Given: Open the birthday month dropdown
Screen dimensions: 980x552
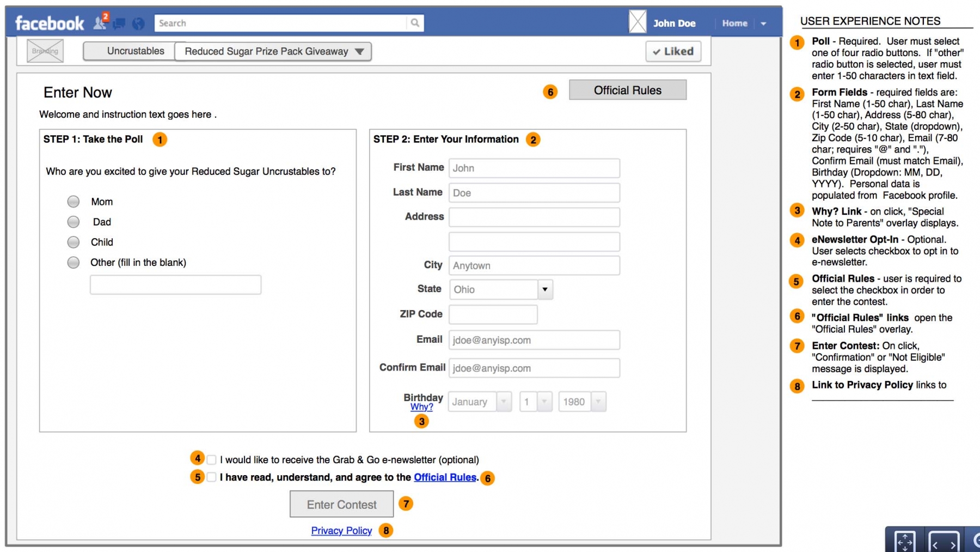Looking at the screenshot, I should pyautogui.click(x=504, y=402).
